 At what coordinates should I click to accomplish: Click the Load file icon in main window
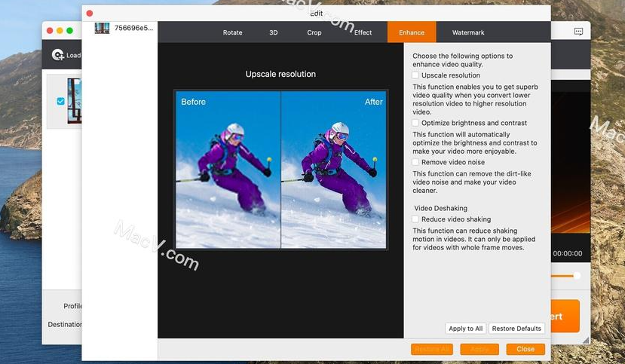tap(58, 55)
